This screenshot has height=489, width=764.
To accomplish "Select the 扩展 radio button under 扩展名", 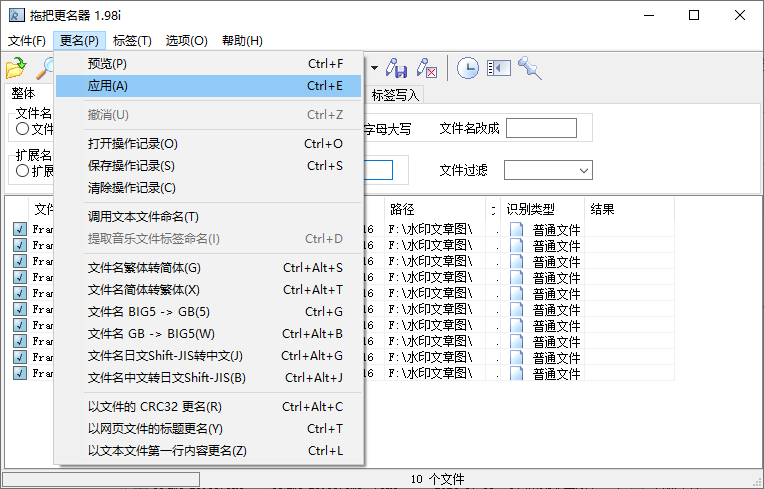I will (22, 170).
